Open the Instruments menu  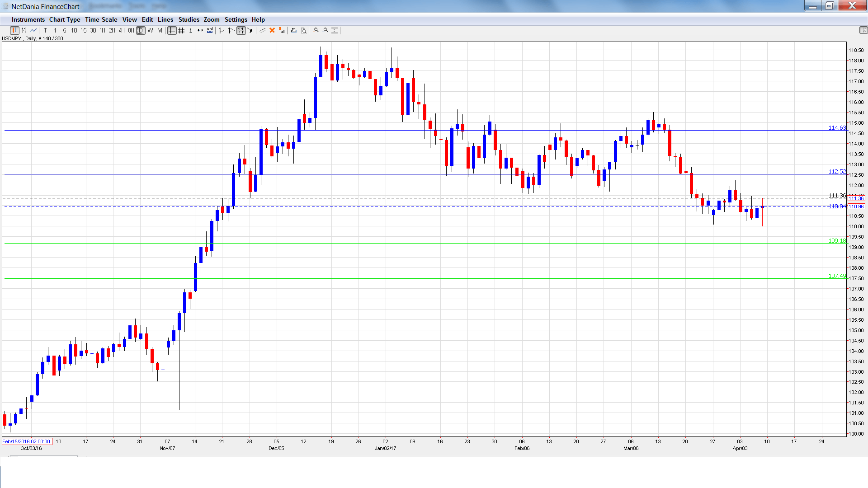[28, 19]
